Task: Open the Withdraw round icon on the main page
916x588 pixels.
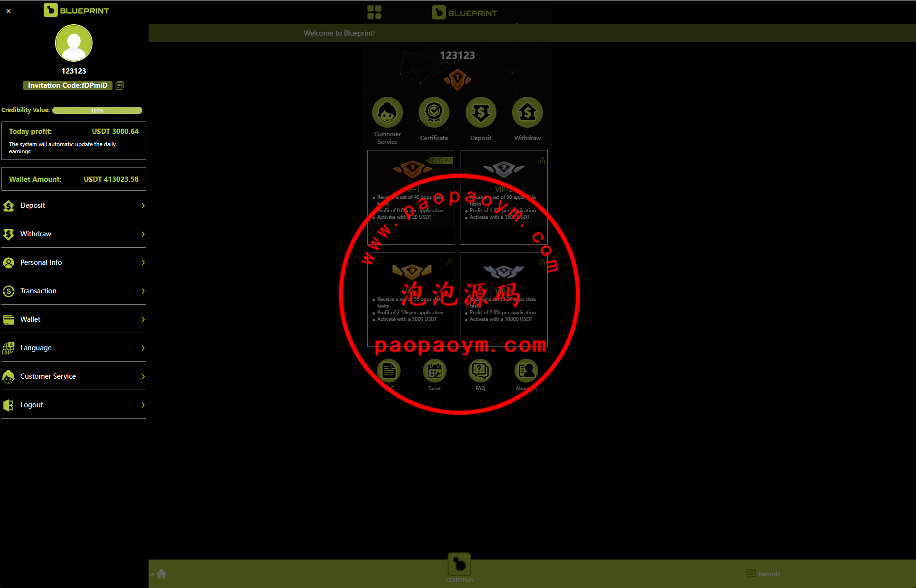Action: click(527, 112)
